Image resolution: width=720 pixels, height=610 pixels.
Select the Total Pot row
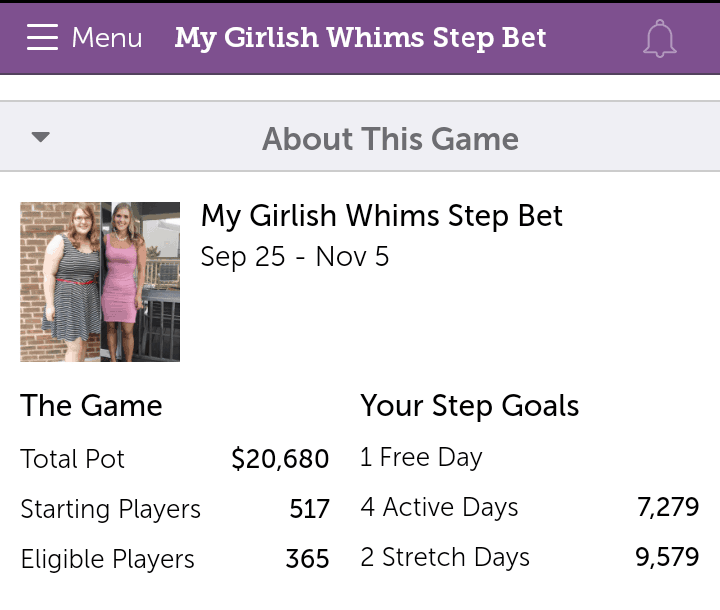click(x=174, y=459)
